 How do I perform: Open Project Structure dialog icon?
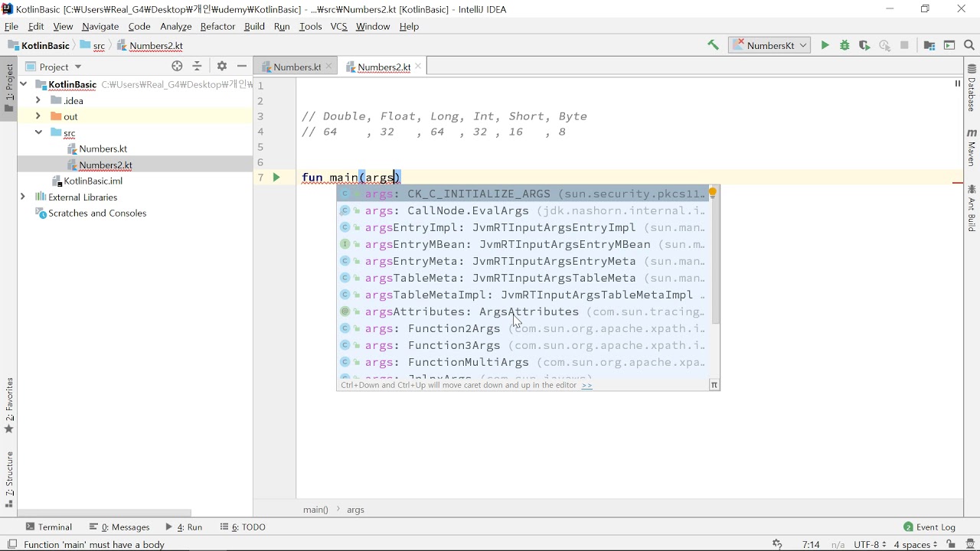[x=930, y=46]
